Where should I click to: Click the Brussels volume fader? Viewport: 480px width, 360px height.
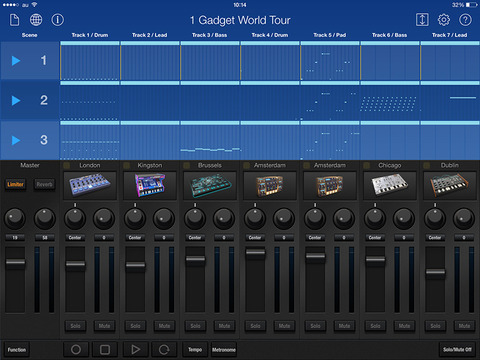195,259
